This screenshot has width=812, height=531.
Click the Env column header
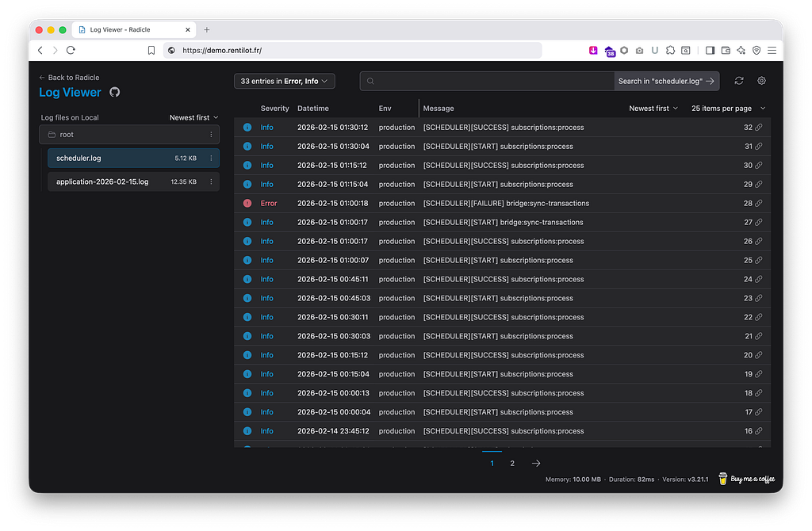[385, 108]
